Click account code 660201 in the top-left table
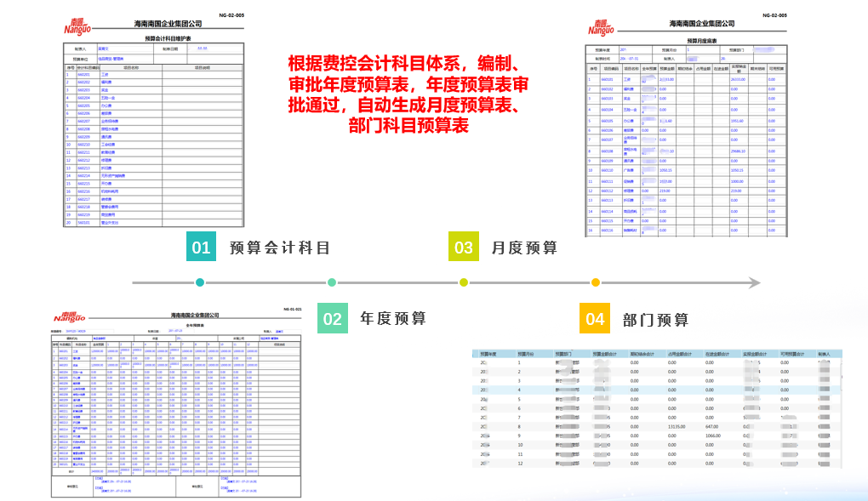 click(83, 75)
